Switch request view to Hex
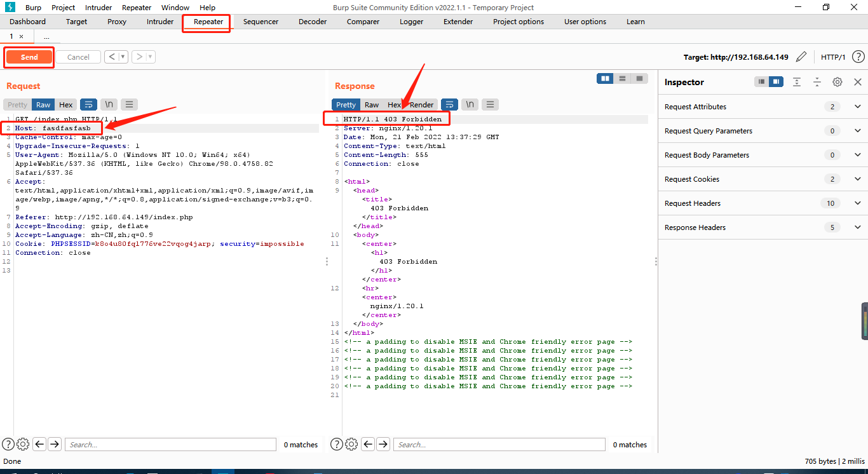Image resolution: width=868 pixels, height=474 pixels. pos(66,105)
